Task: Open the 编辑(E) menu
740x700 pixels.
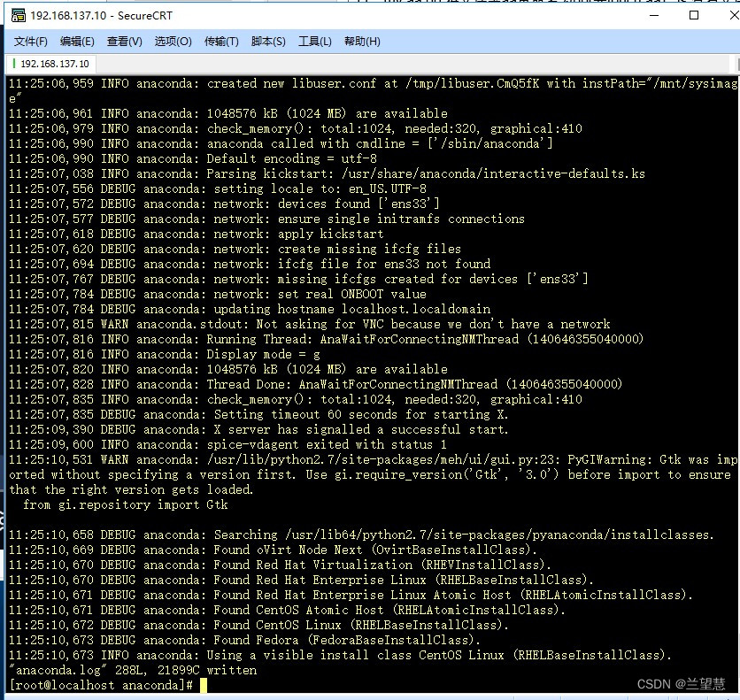Action: point(76,41)
